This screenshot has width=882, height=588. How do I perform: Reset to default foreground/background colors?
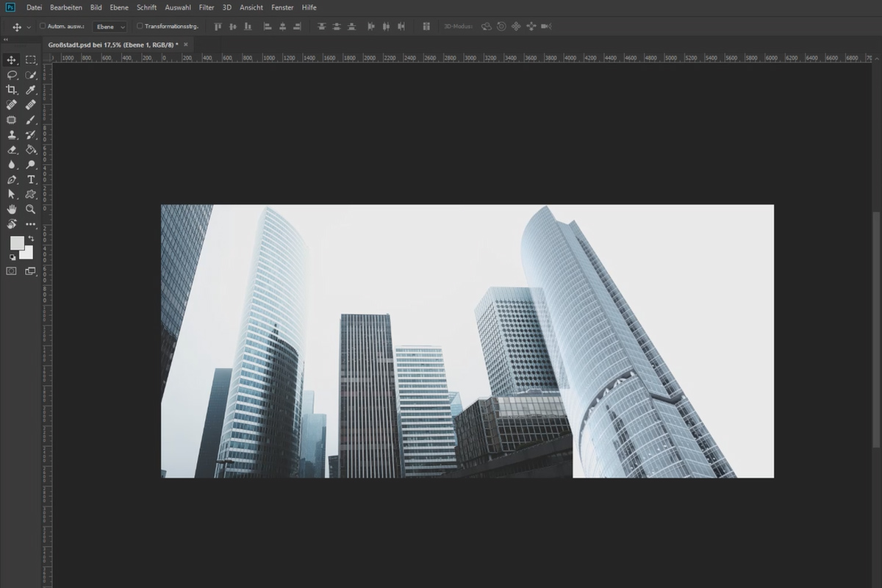12,257
